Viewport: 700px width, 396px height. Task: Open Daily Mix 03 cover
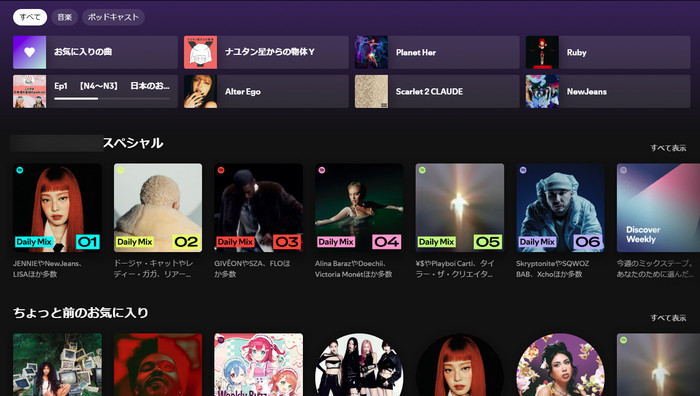pyautogui.click(x=258, y=208)
